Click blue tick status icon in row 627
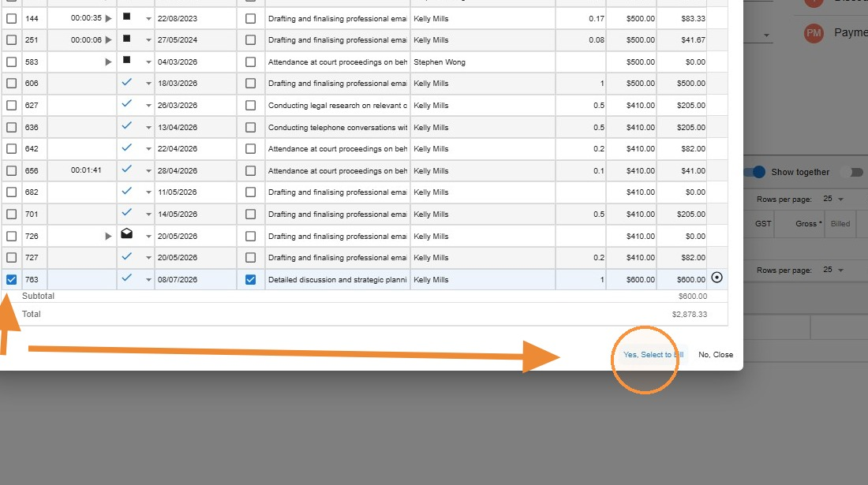The image size is (868, 485). [127, 103]
